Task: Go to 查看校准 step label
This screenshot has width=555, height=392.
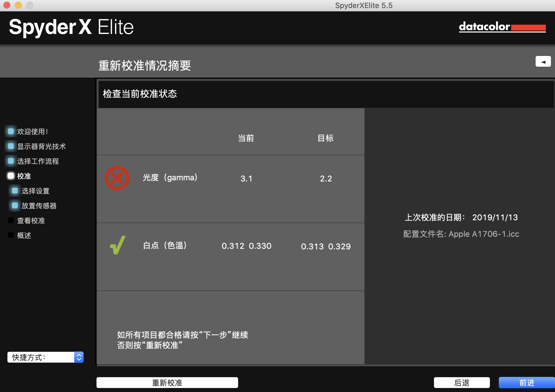Action: coord(31,221)
